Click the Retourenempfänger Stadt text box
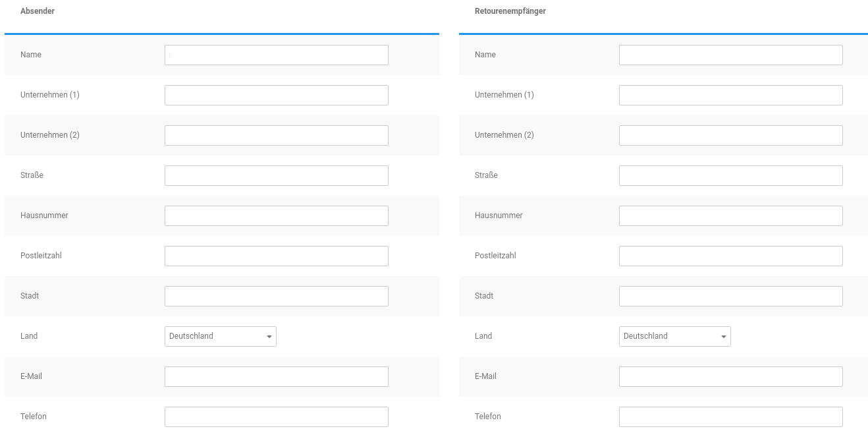The width and height of the screenshot is (868, 435). [730, 296]
